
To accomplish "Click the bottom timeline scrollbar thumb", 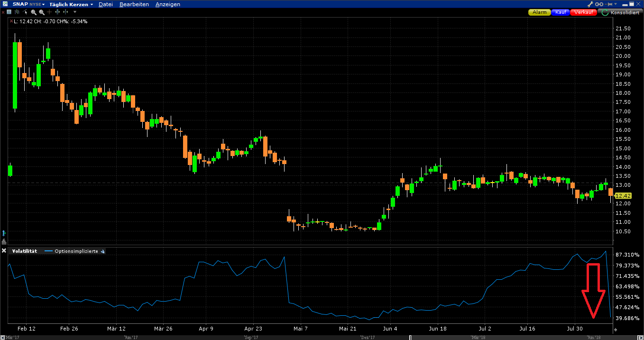I will click(523, 338).
